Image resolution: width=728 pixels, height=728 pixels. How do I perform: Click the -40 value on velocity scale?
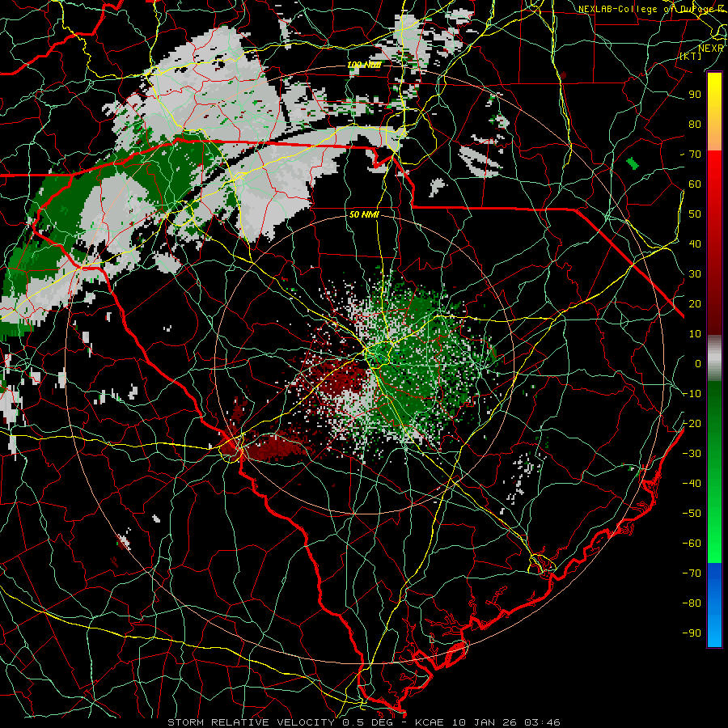(692, 484)
